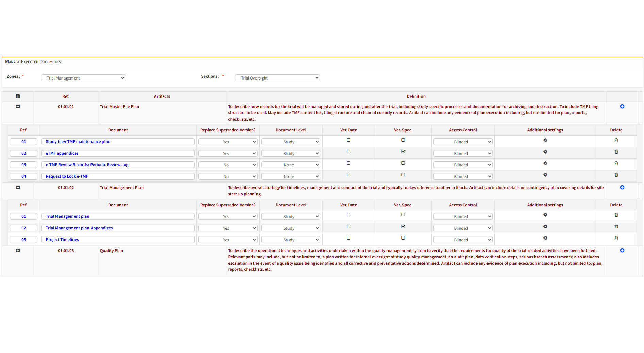Open settings gear for Request to Lock e-TMF
The height and width of the screenshot is (353, 644).
545,175
